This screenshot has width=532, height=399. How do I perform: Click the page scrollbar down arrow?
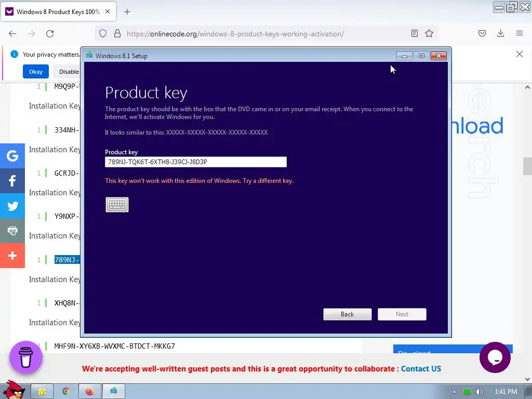click(x=527, y=379)
